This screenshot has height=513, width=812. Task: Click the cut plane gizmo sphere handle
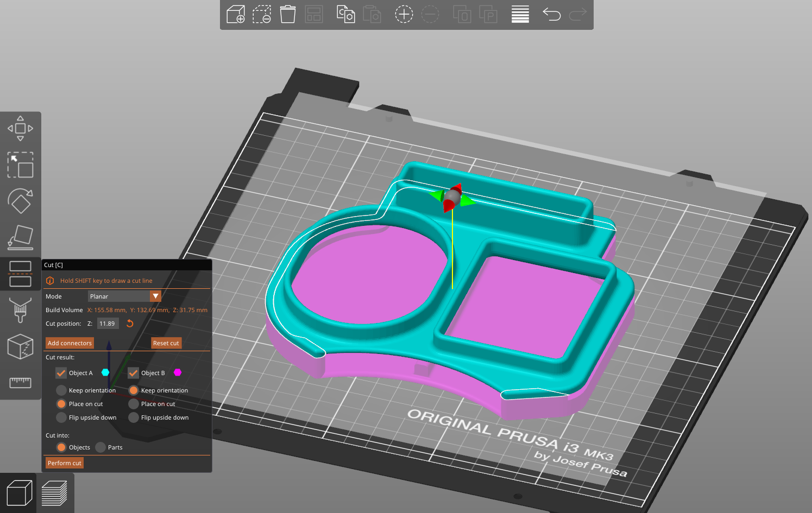tap(452, 197)
